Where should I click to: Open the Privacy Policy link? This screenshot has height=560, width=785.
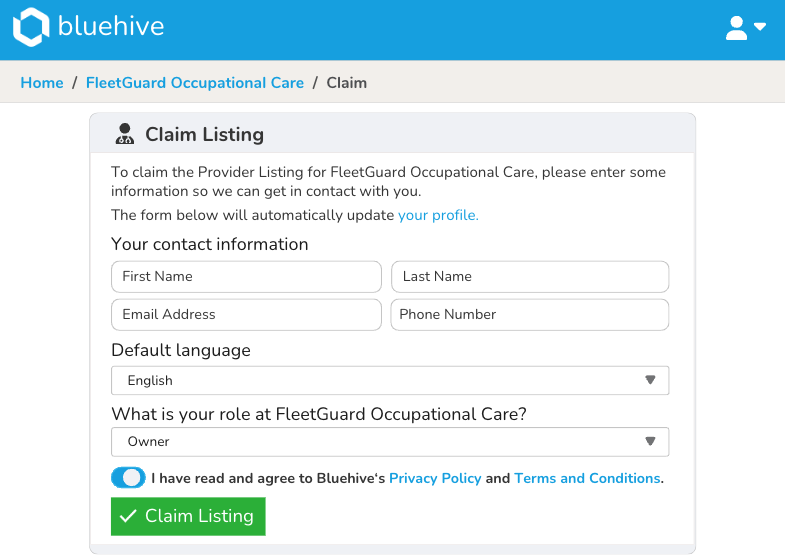tap(435, 478)
